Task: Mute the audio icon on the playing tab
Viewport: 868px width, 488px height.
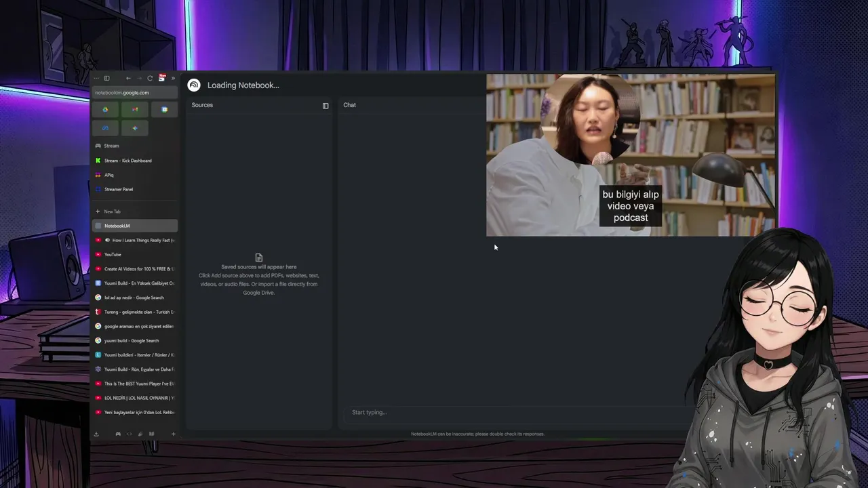Action: 107,240
